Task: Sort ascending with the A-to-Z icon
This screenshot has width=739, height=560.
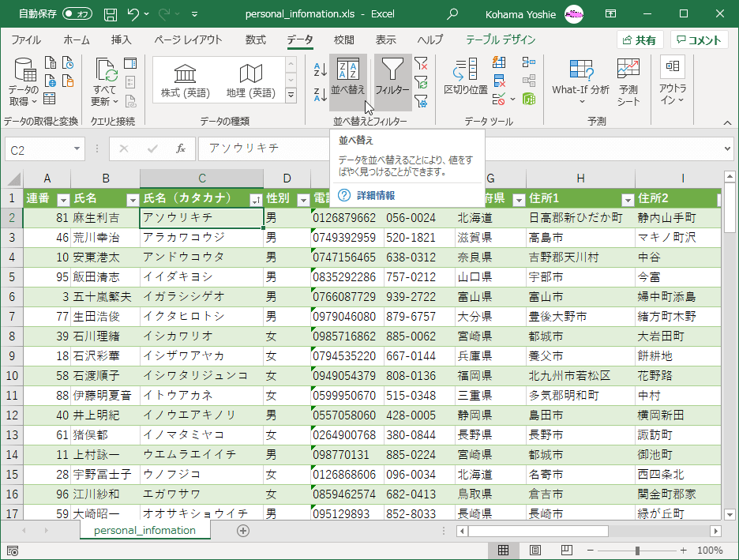Action: point(320,70)
